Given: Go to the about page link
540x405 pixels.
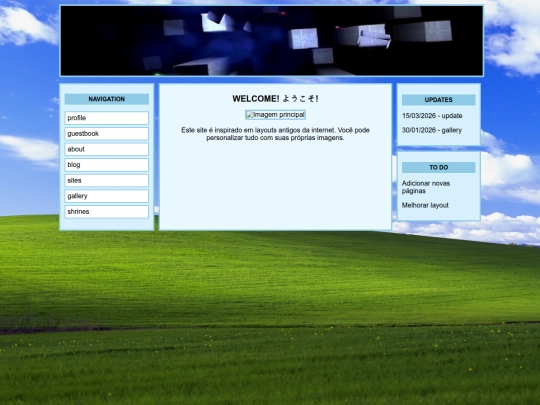Looking at the screenshot, I should point(106,149).
